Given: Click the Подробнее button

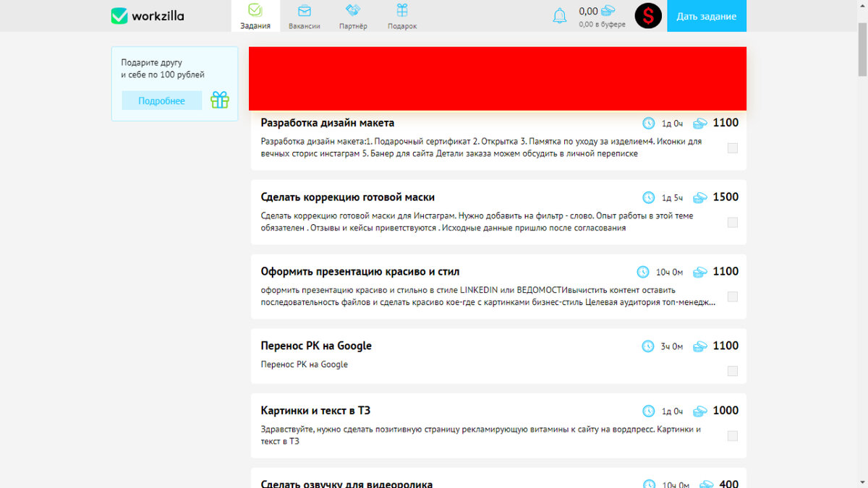Looking at the screenshot, I should [161, 100].
